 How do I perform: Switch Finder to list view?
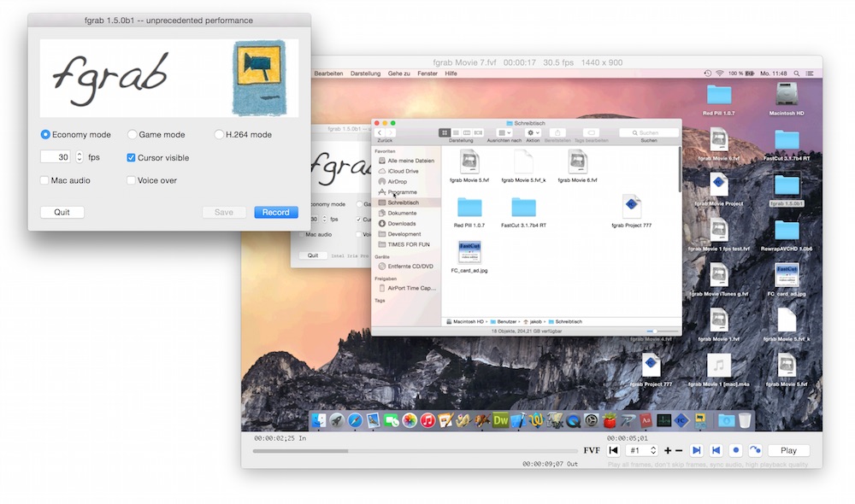point(456,132)
